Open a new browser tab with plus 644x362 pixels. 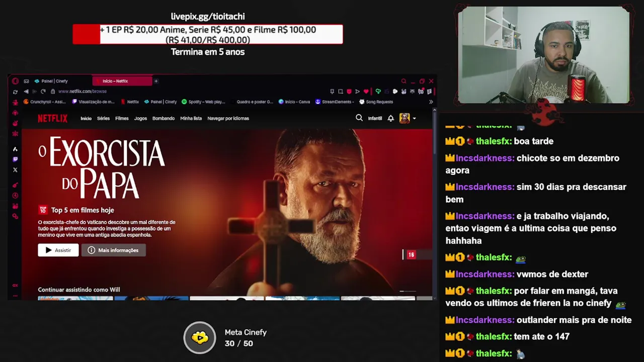point(156,81)
